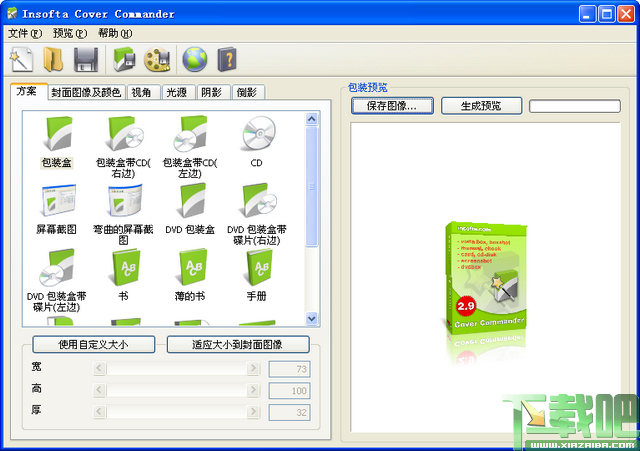This screenshot has width=640, height=451.
Task: Switch to the 封面图像及颜色 tab
Action: coord(87,93)
